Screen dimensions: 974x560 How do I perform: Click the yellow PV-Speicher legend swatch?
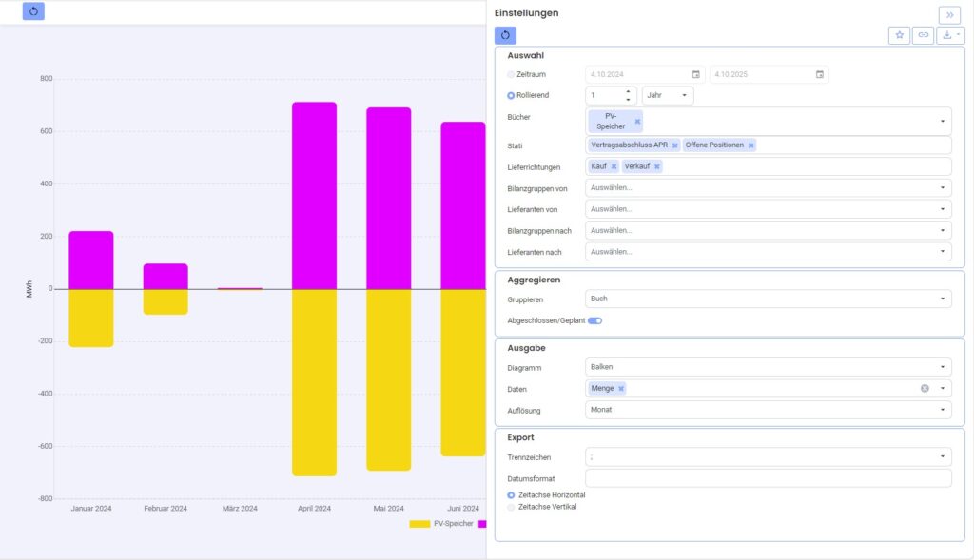click(x=419, y=524)
